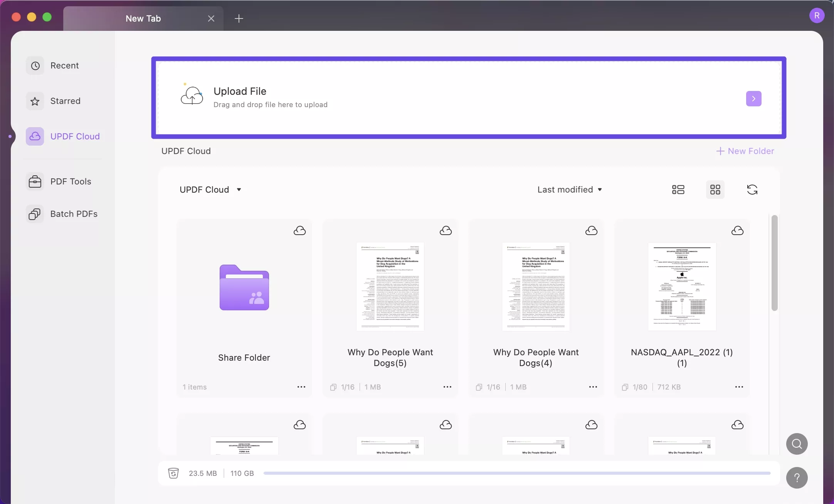Click cloud icon on NASDAQ_AAPL_2022 (1) (1) card
The height and width of the screenshot is (504, 834).
737,230
